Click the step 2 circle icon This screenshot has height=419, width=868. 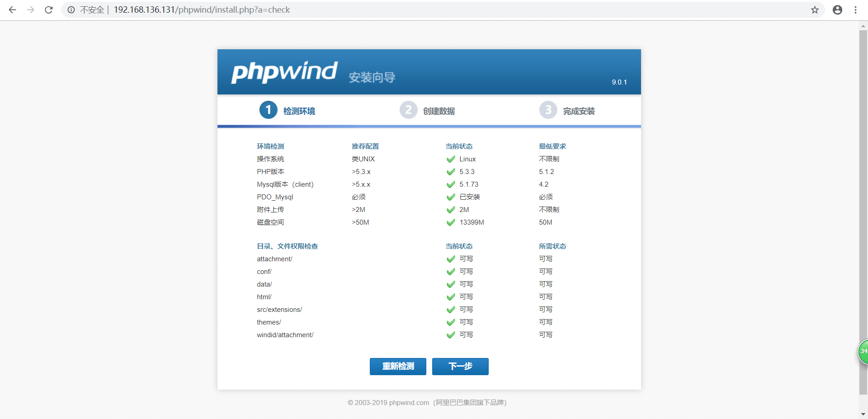[x=408, y=110]
